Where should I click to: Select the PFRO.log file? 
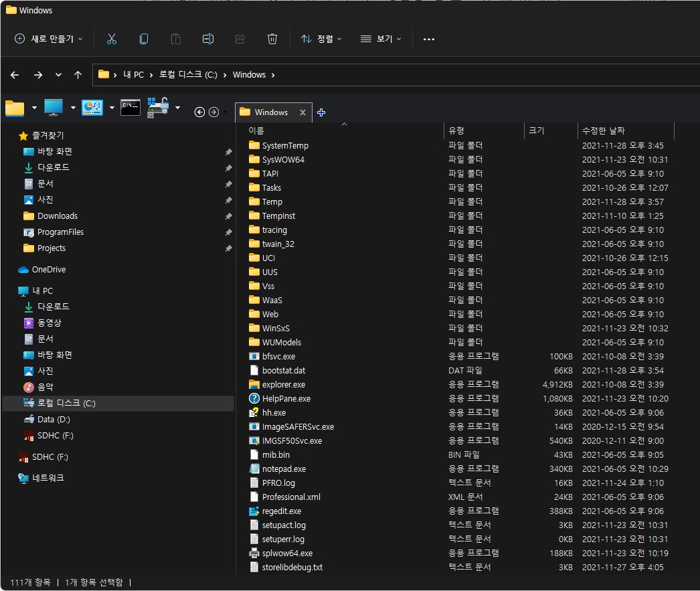(x=278, y=483)
